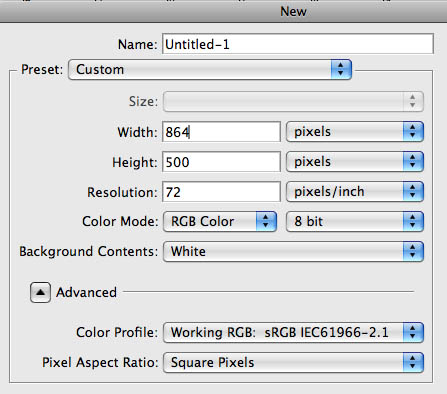
Task: Click the Resolution field showing 72
Action: point(221,192)
